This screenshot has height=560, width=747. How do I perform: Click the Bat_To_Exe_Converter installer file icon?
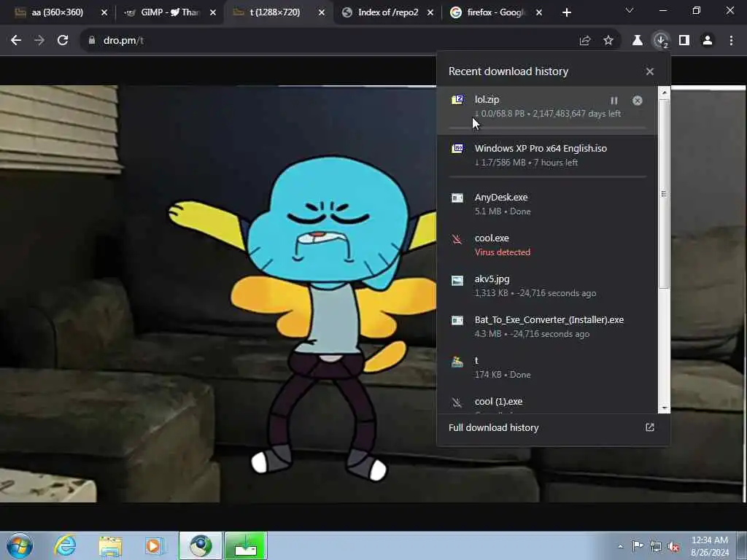point(457,320)
